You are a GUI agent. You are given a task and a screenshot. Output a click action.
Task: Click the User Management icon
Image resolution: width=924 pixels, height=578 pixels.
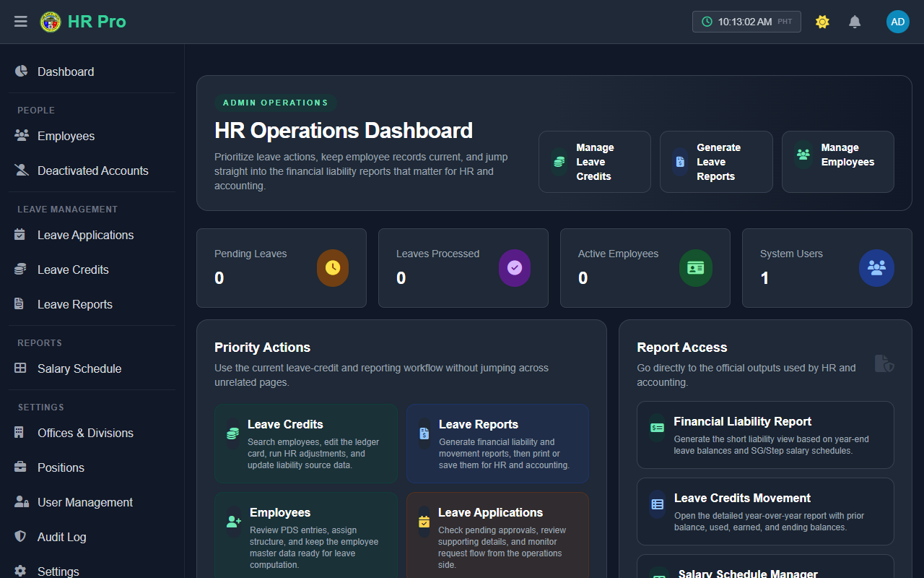21,502
